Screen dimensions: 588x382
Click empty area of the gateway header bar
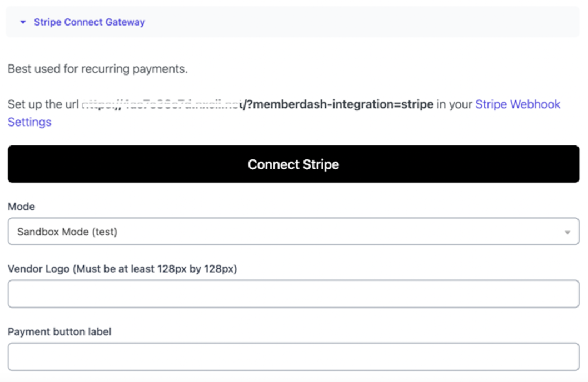coord(361,22)
